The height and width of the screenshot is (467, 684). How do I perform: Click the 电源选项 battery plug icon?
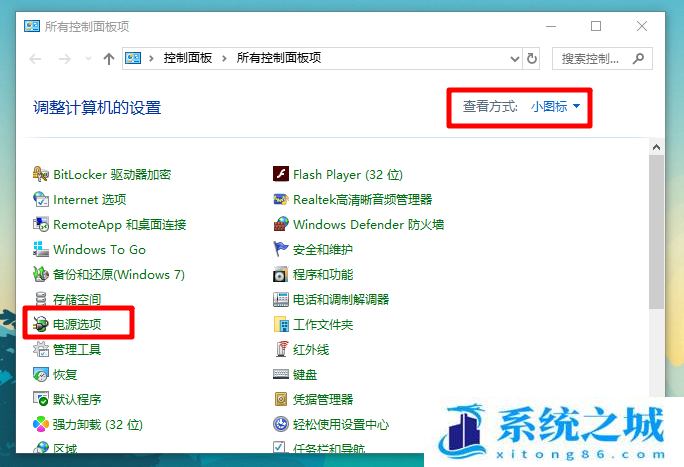(41, 324)
